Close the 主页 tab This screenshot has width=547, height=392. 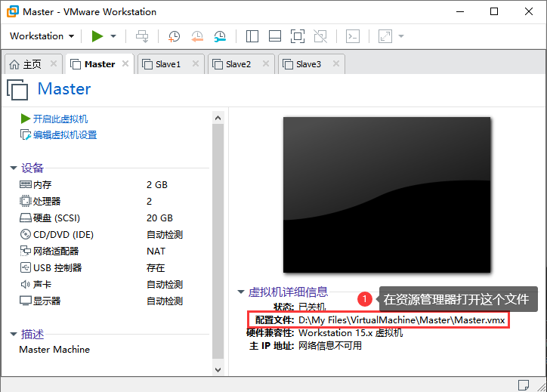(54, 63)
